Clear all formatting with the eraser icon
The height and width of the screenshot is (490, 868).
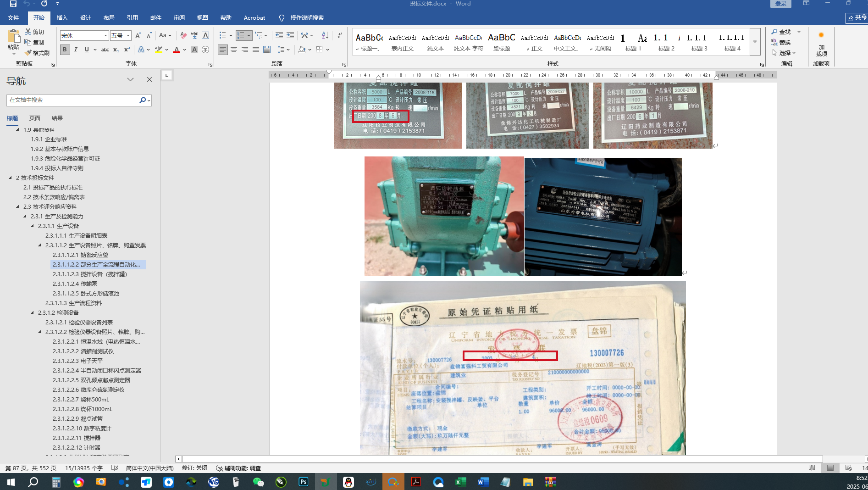point(183,35)
